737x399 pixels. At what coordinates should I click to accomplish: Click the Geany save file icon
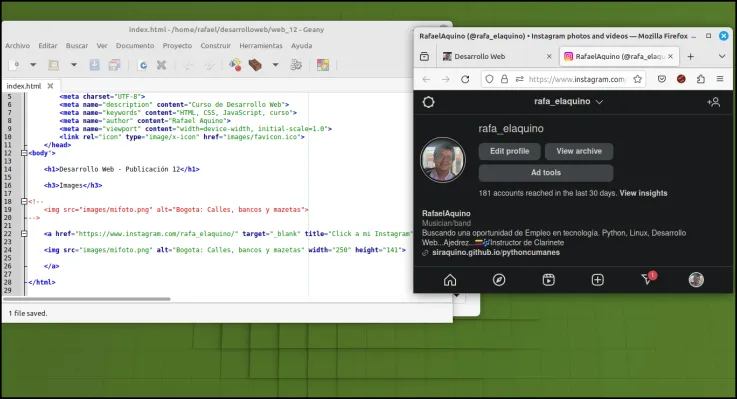pyautogui.click(x=94, y=65)
